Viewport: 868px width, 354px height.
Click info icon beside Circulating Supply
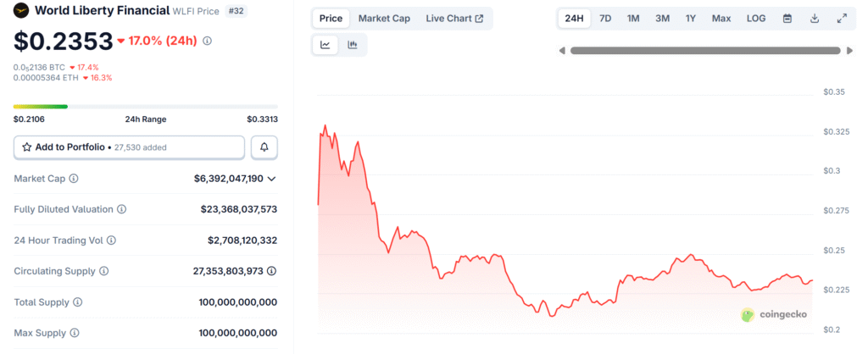(x=104, y=271)
